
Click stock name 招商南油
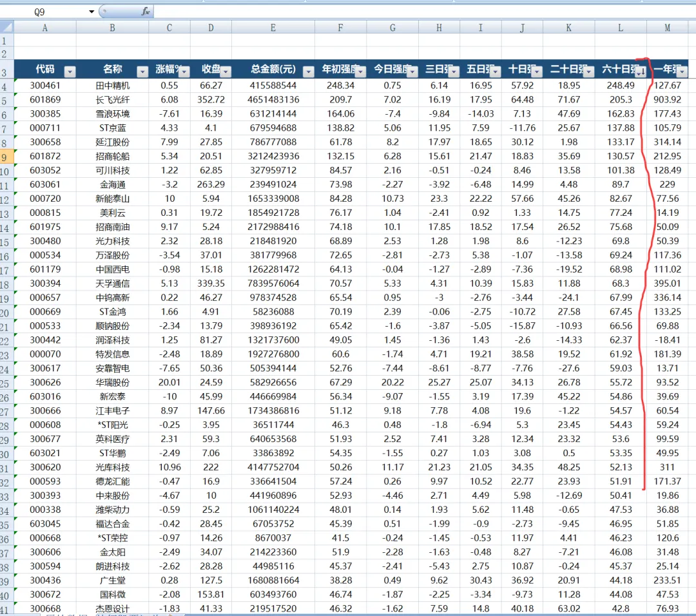112,227
